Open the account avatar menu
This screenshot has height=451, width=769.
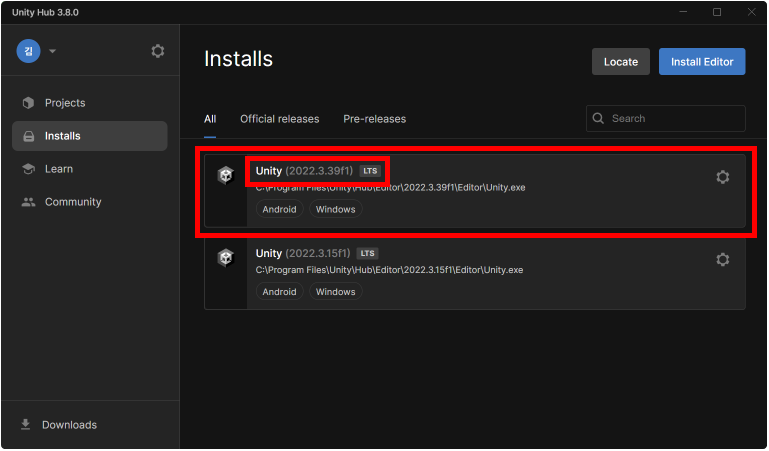point(28,51)
